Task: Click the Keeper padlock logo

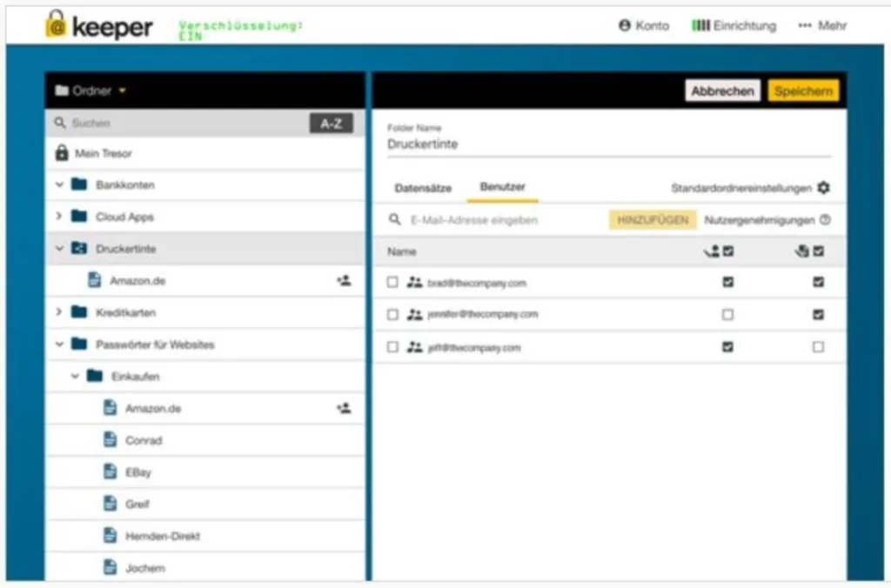Action: (x=56, y=24)
